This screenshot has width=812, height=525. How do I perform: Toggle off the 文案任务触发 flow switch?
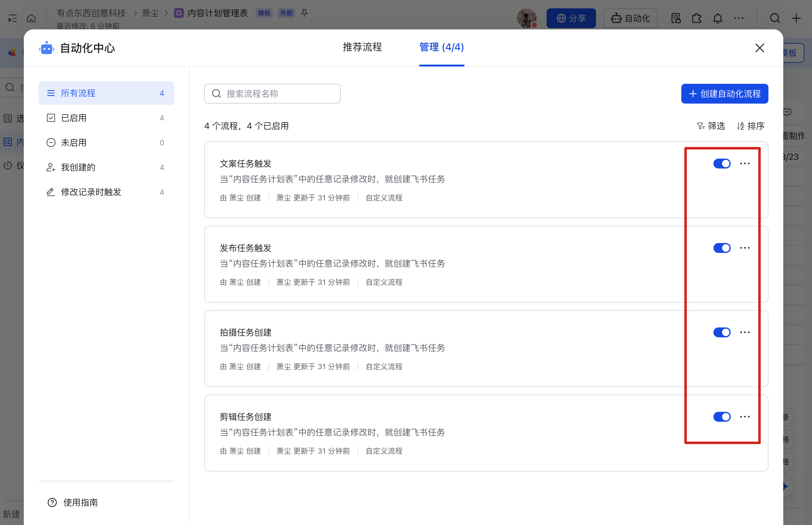pos(722,164)
